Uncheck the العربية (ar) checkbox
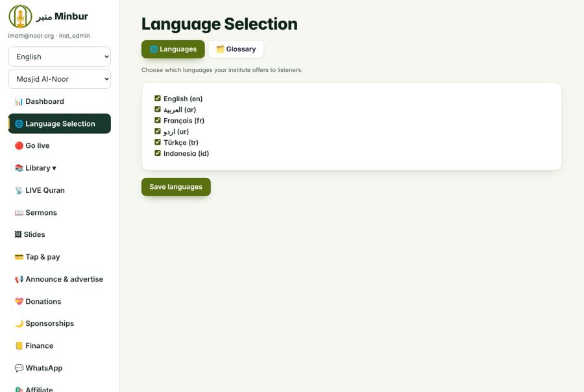 pyautogui.click(x=158, y=109)
